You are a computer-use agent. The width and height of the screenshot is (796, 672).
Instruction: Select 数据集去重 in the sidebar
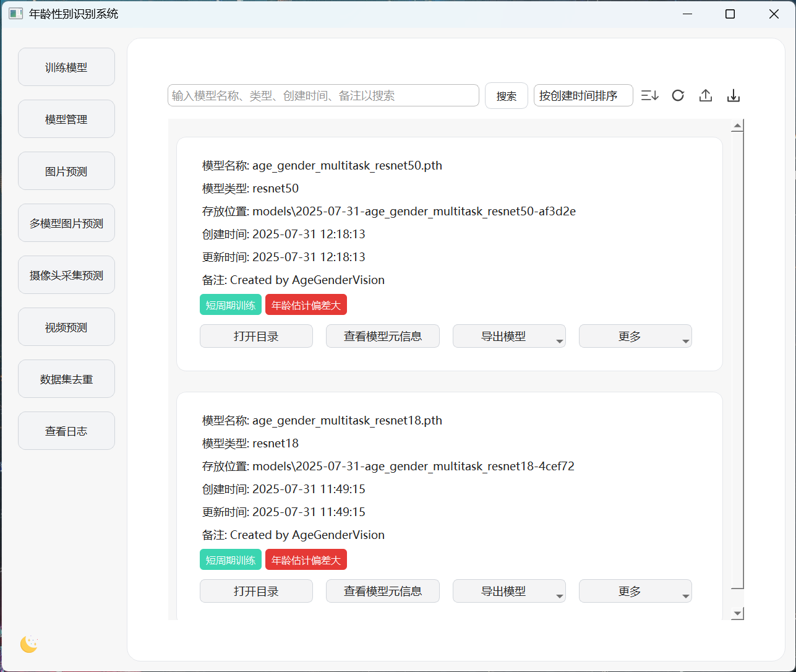(x=66, y=379)
